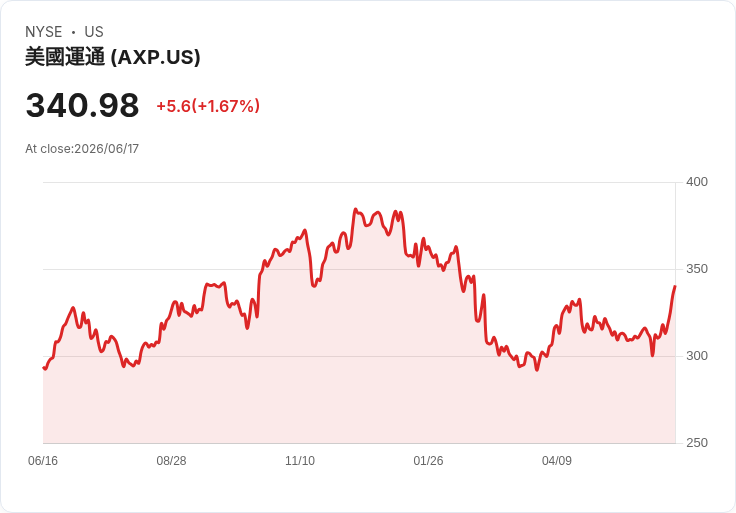Click the 01/26 date on x-axis

(x=428, y=461)
